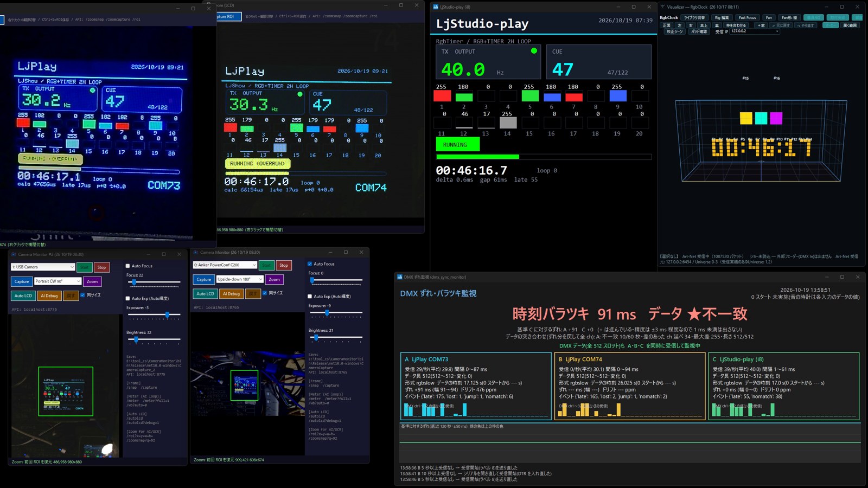Expand the 受信 IP 127.0.0.2 combo box

pos(755,31)
